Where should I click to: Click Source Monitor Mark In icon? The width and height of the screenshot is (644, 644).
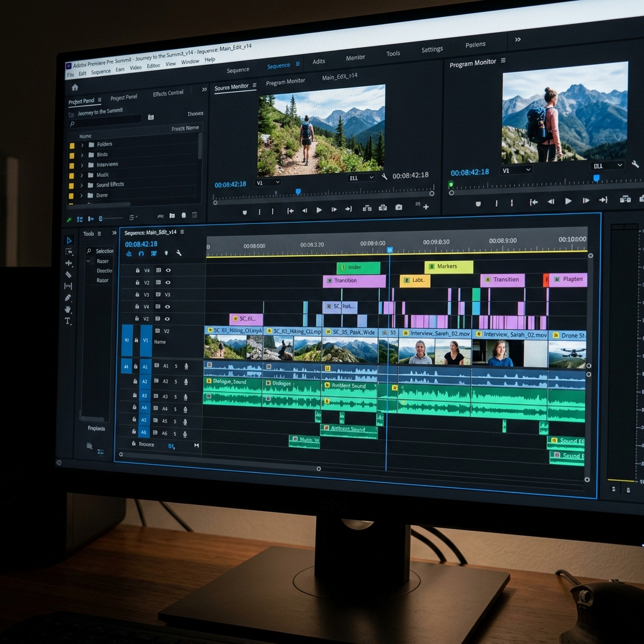(x=259, y=212)
